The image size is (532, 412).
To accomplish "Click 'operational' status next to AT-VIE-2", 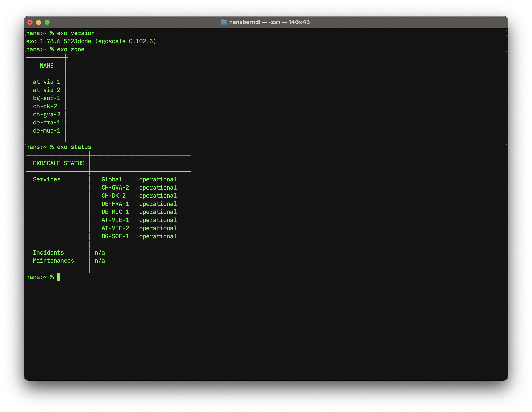I will [x=158, y=228].
